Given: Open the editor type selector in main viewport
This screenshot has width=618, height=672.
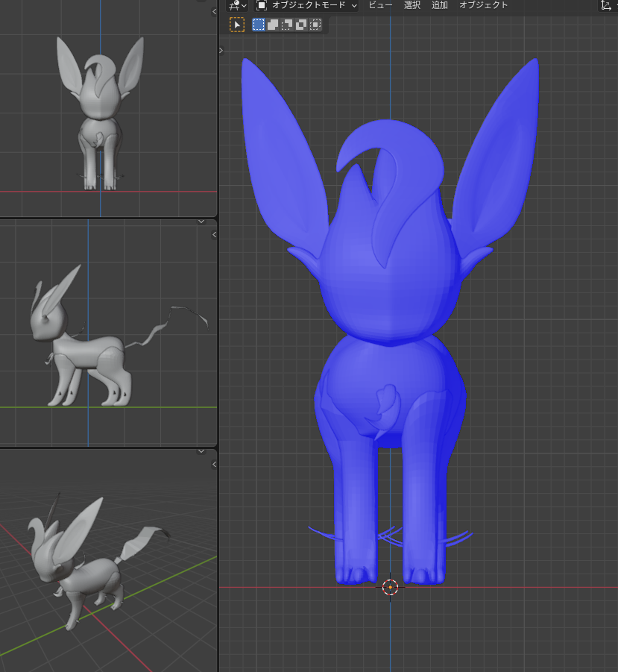Looking at the screenshot, I should coord(239,5).
